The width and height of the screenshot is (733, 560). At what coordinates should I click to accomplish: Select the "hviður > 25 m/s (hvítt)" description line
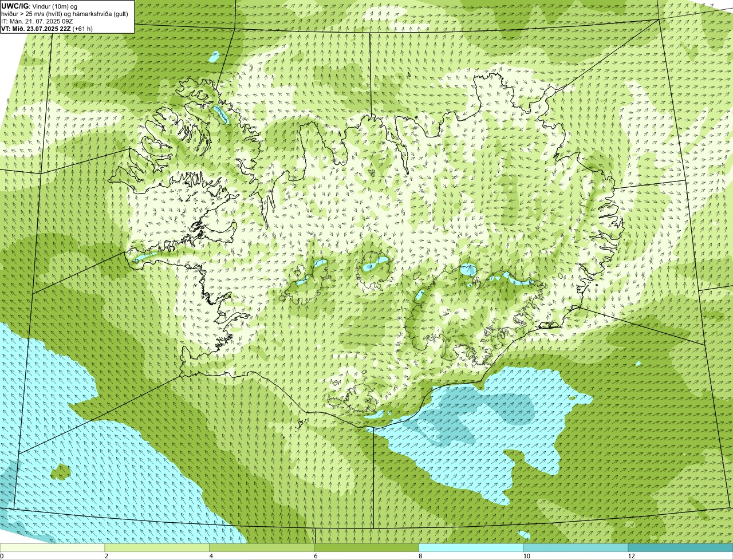(65, 14)
